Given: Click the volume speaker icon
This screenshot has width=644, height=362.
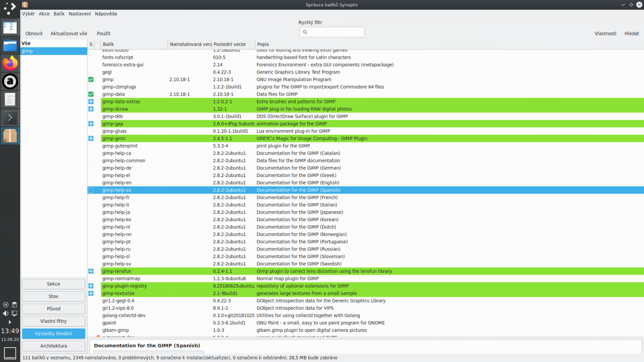Looking at the screenshot, I should pos(5,313).
